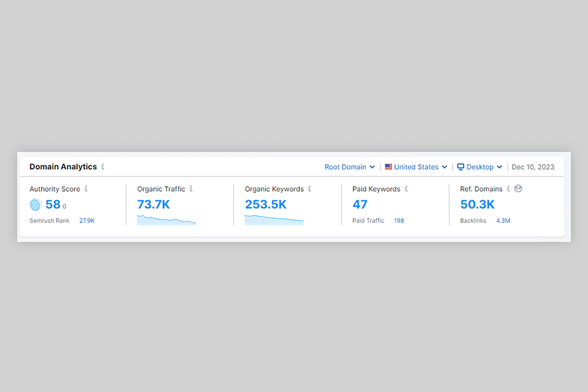Click the Authority Score circle icon
This screenshot has height=392, width=588.
pyautogui.click(x=36, y=205)
